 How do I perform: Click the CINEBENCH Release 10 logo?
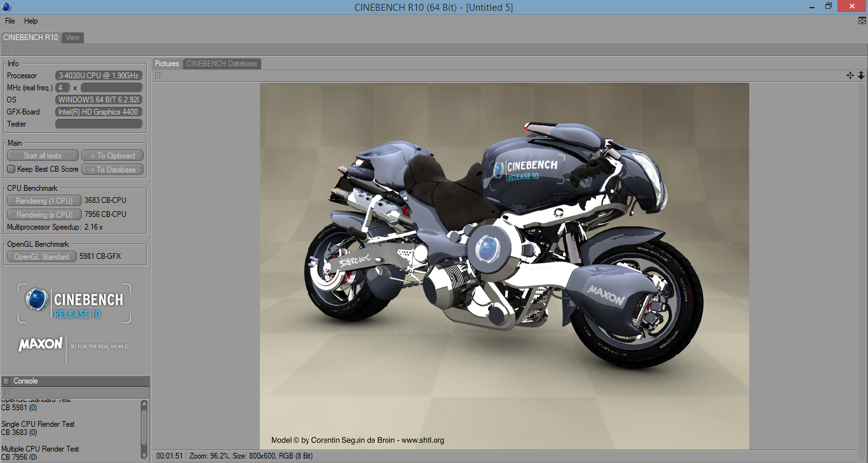(x=74, y=304)
